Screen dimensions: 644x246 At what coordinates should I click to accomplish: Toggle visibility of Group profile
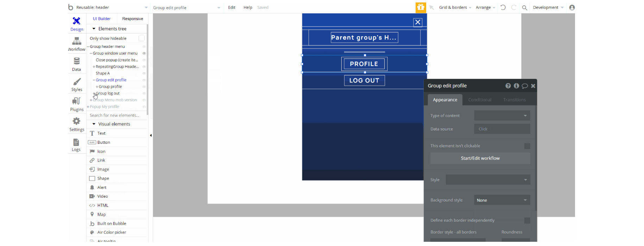(144, 87)
